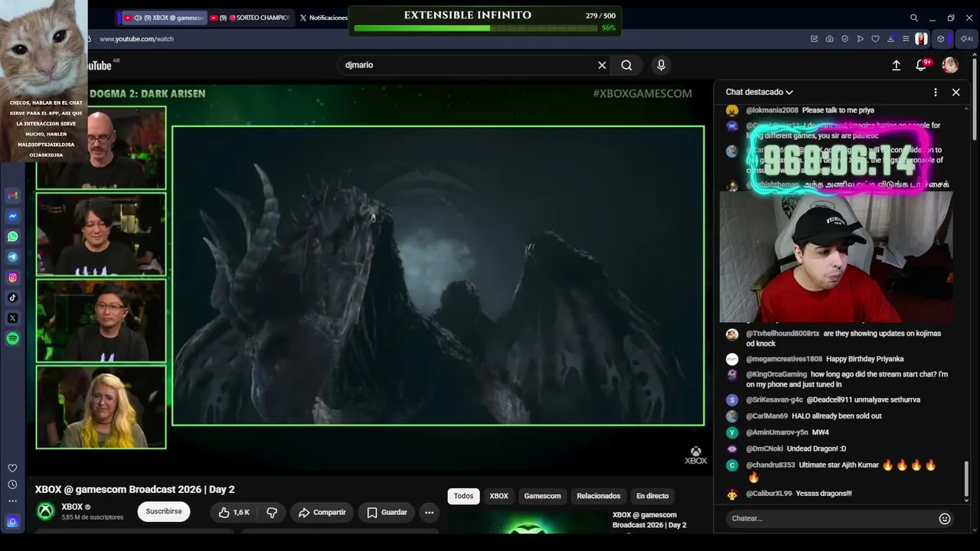Start voice search with microphone icon

coord(661,65)
